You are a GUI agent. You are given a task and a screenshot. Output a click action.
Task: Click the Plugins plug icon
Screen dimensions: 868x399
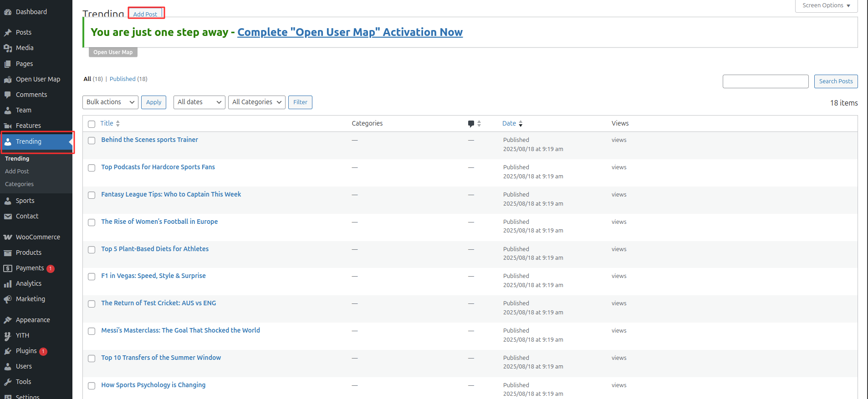pos(8,351)
